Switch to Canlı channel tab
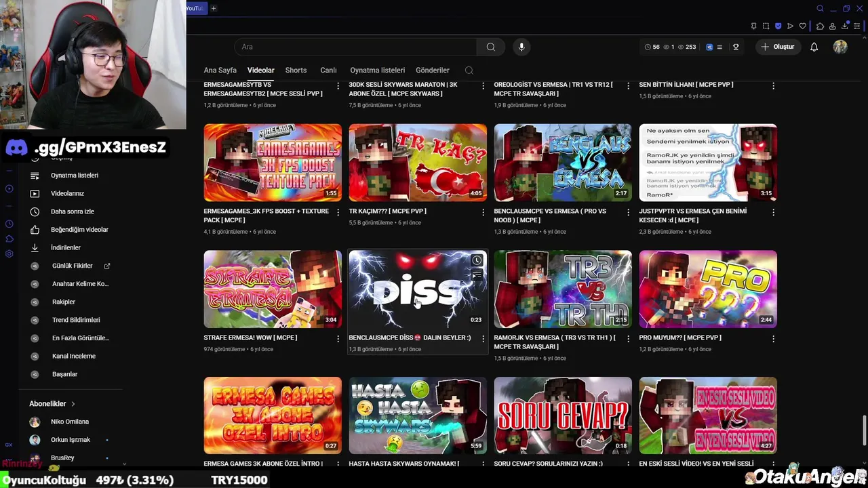This screenshot has height=488, width=868. (328, 70)
